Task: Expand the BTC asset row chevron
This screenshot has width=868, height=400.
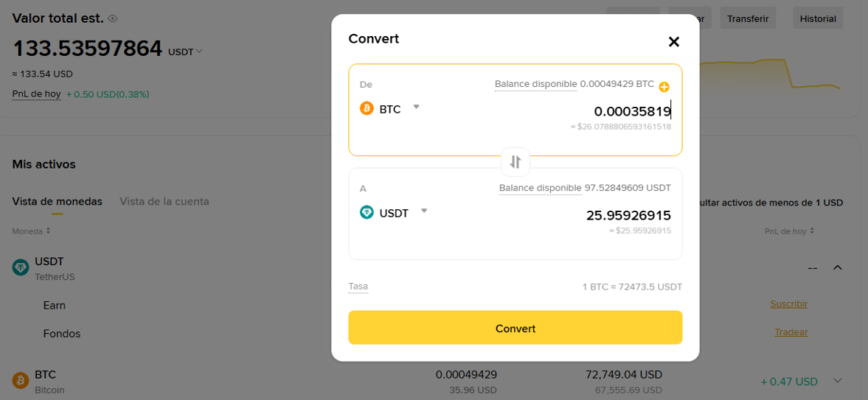Action: click(x=837, y=381)
